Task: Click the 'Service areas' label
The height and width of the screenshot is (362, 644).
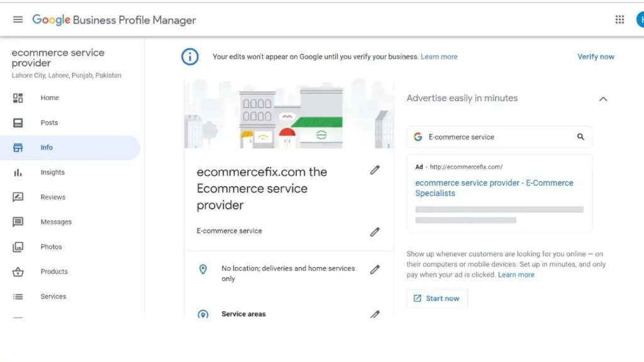Action: pos(243,314)
